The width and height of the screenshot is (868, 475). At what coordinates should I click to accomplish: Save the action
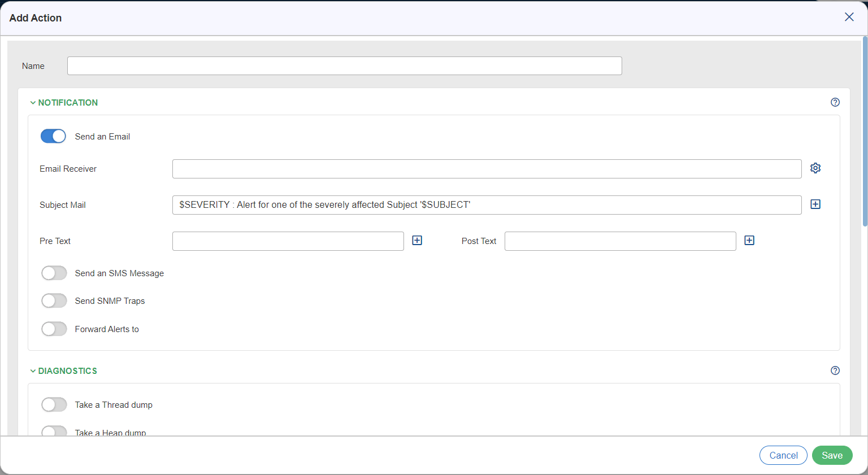tap(832, 455)
